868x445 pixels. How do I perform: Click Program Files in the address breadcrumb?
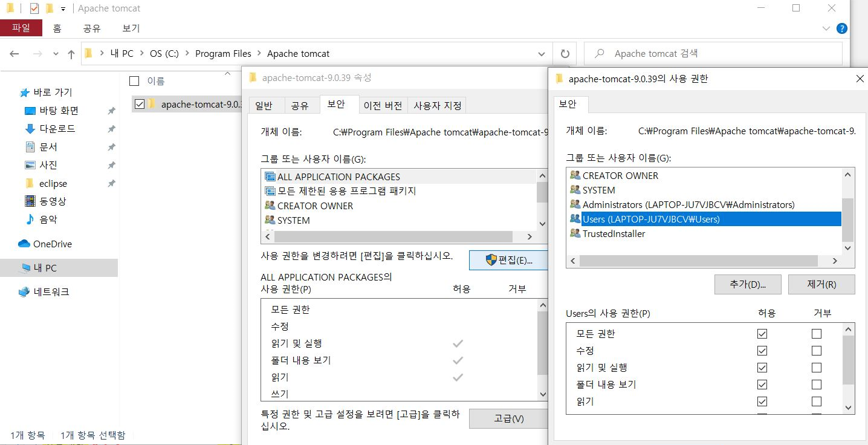tap(223, 54)
